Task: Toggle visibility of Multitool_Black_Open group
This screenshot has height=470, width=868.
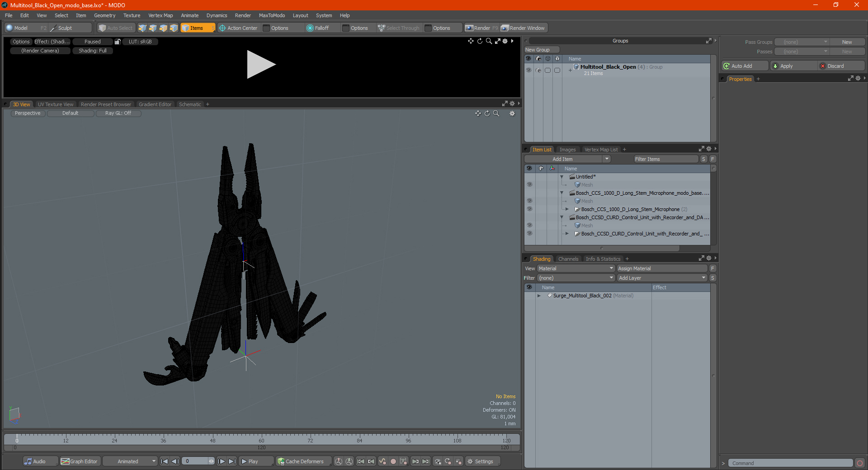Action: click(528, 70)
